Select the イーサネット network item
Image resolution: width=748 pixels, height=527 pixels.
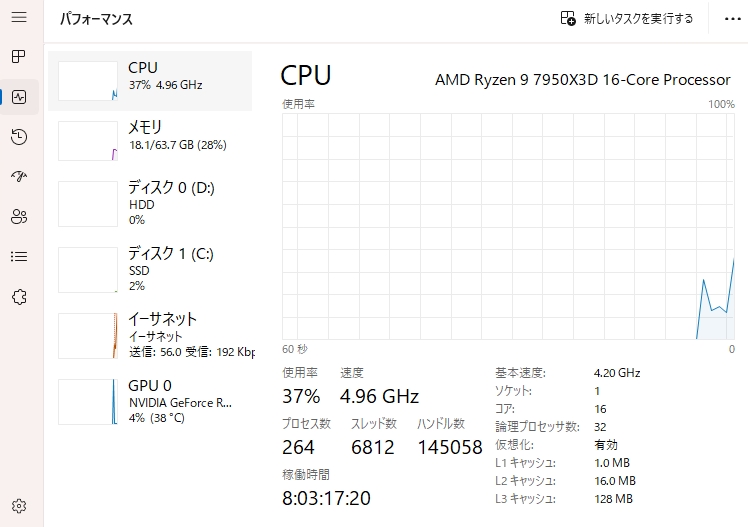[x=150, y=335]
